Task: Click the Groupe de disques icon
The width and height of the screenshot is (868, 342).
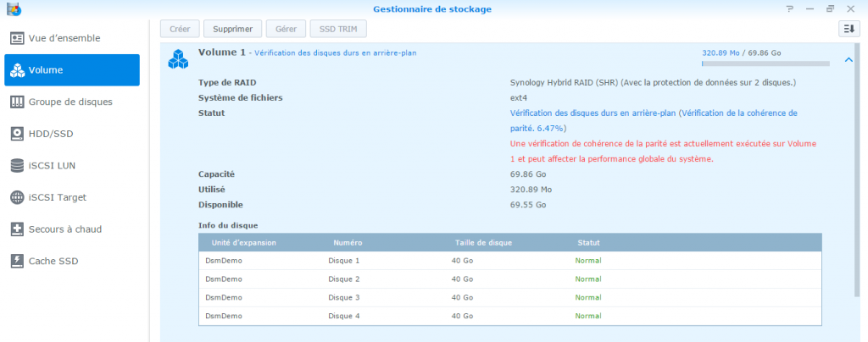Action: [x=18, y=102]
